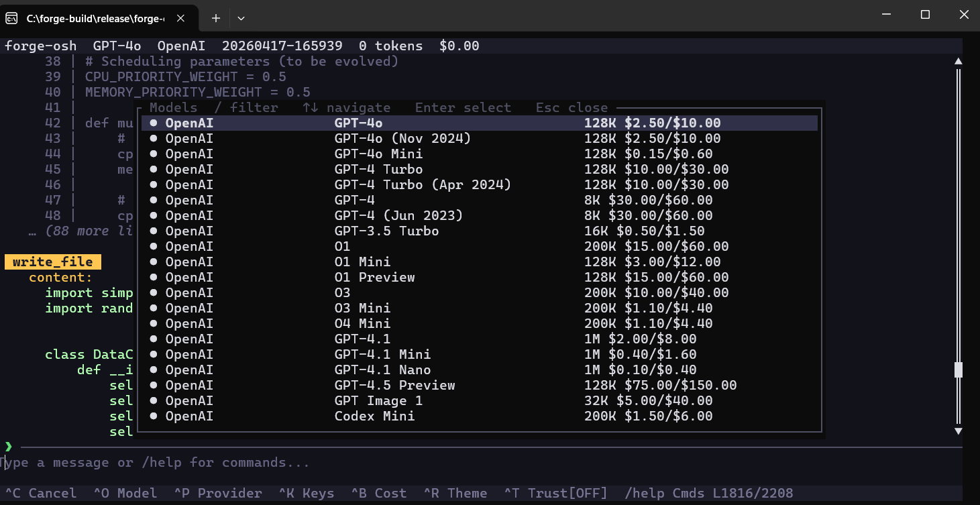Click CPU_PRIORITY_WEIGHT = 0.5 line
980x505 pixels.
point(186,77)
